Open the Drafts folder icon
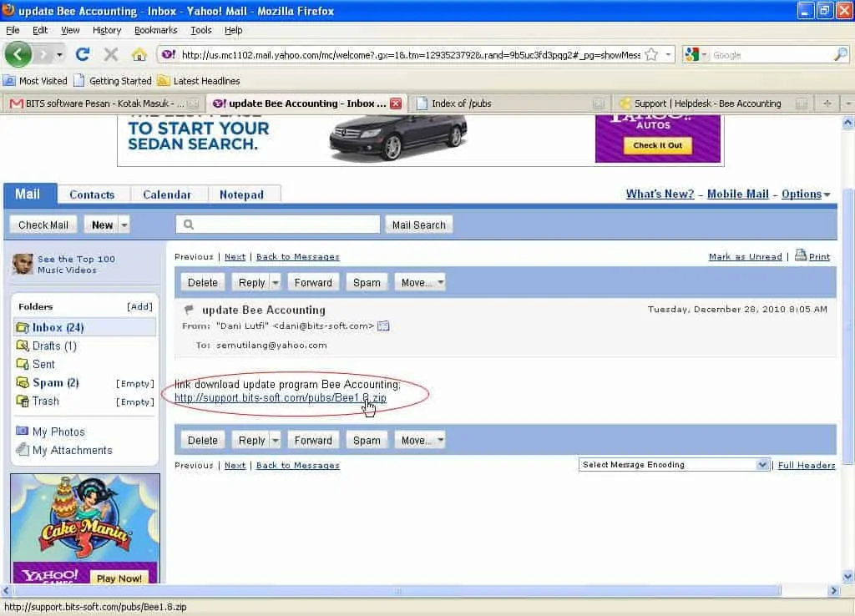 click(x=23, y=346)
